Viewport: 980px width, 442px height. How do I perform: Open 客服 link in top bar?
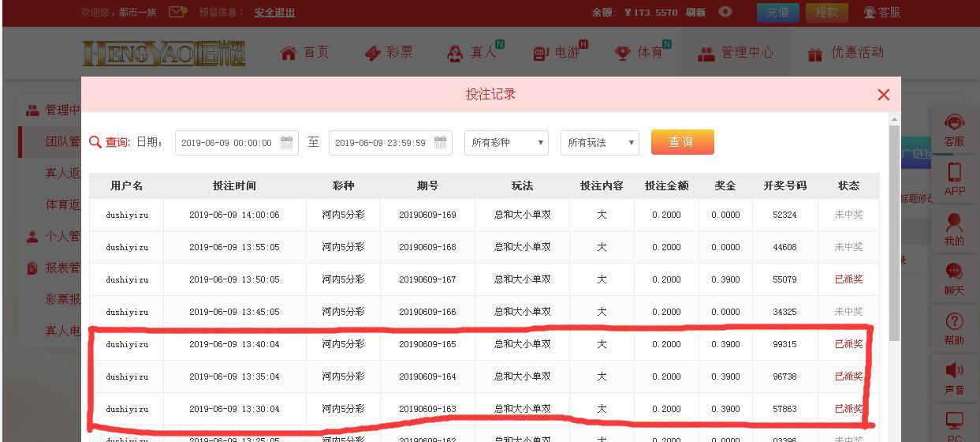[x=882, y=13]
